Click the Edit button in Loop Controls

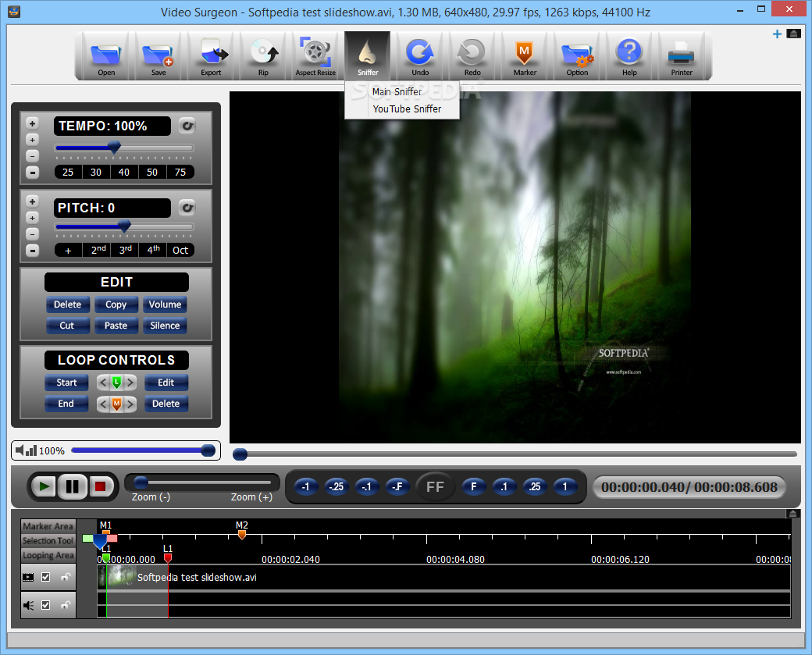(166, 383)
